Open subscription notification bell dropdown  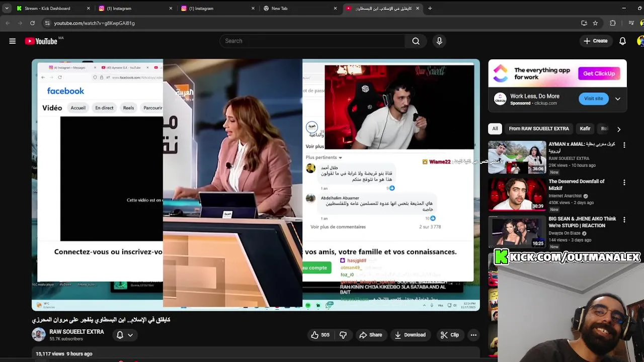click(x=124, y=335)
